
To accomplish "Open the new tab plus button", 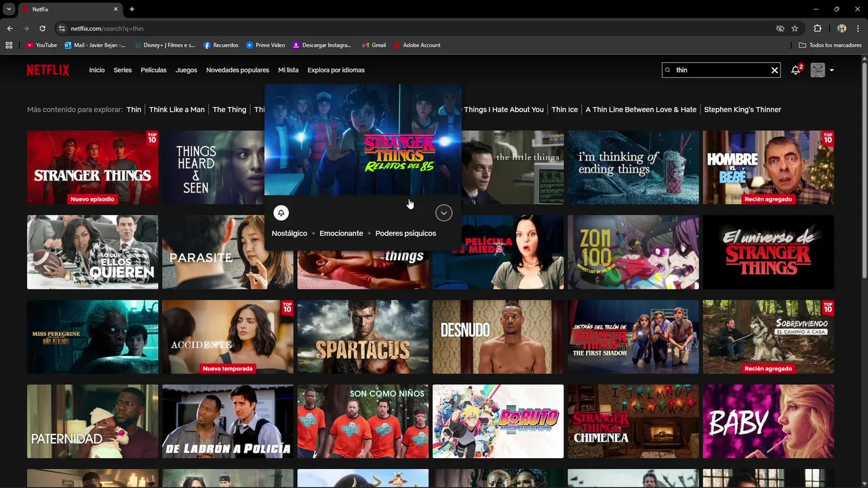I will tap(132, 9).
